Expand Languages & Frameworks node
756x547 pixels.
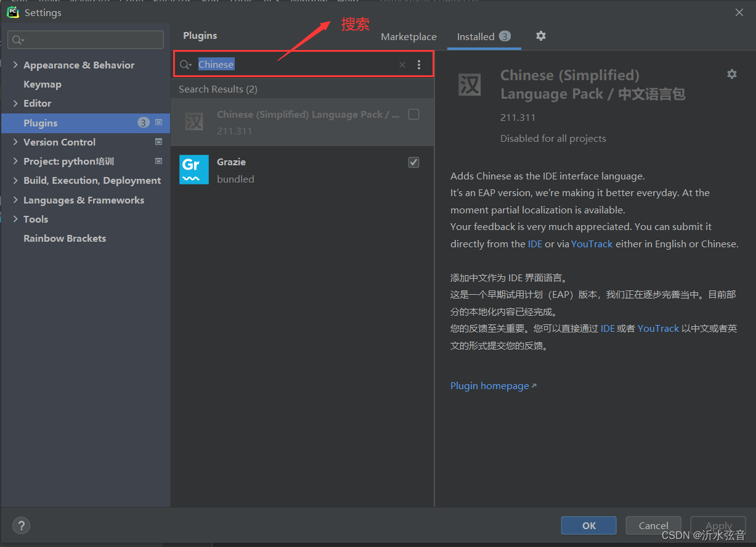[x=15, y=200]
